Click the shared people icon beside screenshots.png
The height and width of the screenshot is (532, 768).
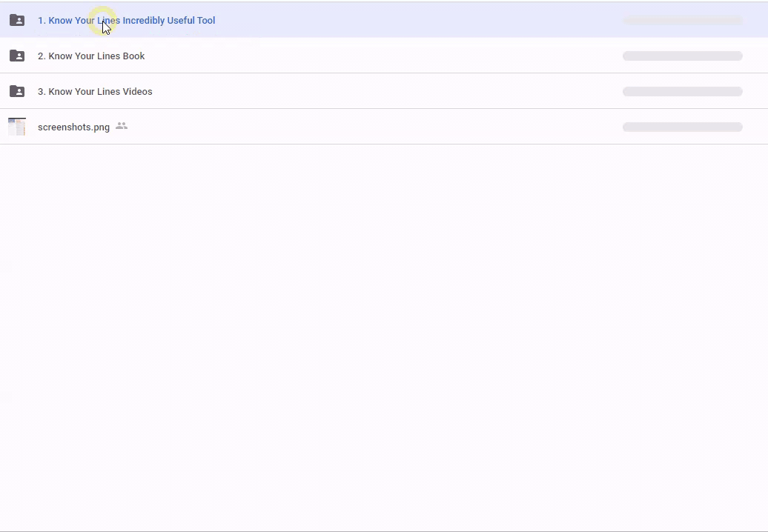point(122,126)
